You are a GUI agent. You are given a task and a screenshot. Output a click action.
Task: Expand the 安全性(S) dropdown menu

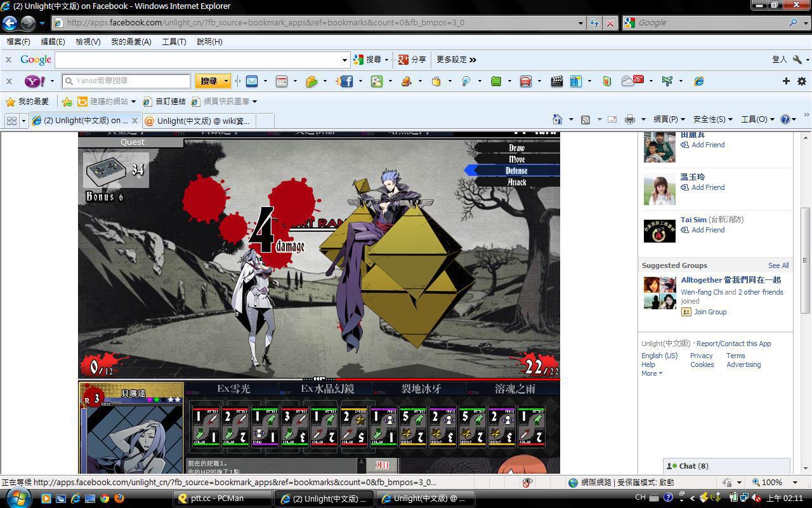pos(712,119)
